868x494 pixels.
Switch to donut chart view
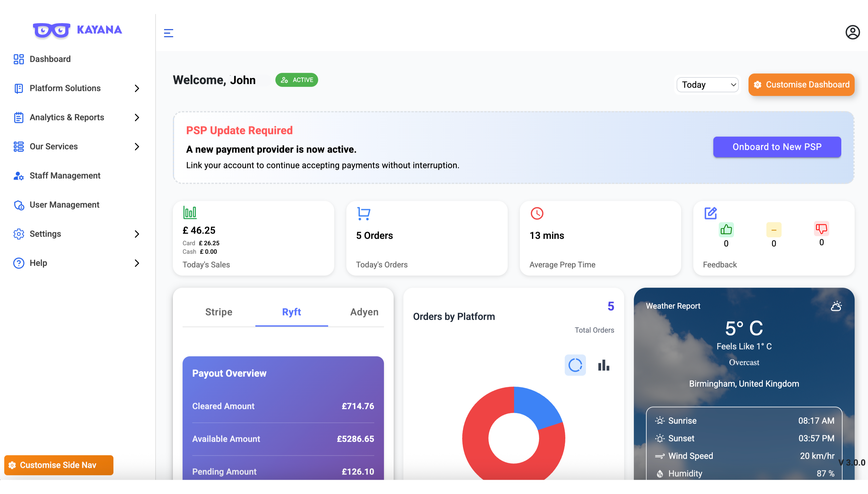tap(575, 365)
